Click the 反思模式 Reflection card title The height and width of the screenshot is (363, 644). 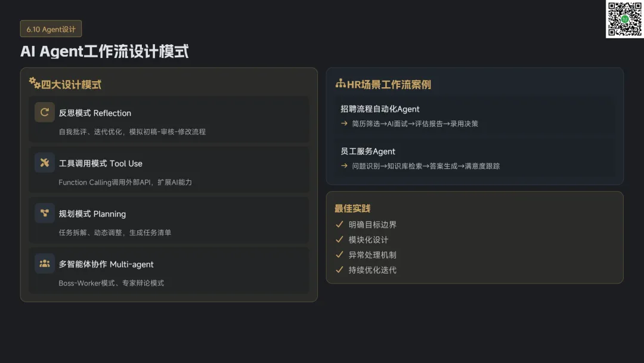tap(95, 113)
